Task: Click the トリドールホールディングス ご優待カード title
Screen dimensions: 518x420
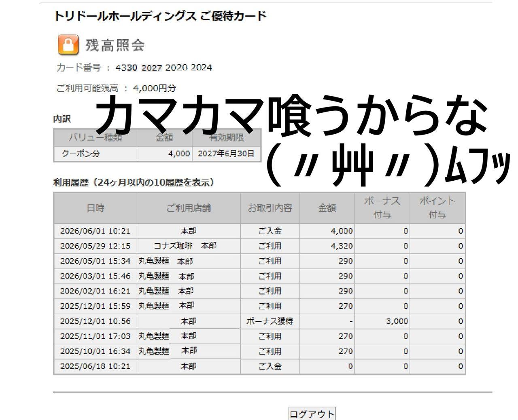Action: [160, 16]
